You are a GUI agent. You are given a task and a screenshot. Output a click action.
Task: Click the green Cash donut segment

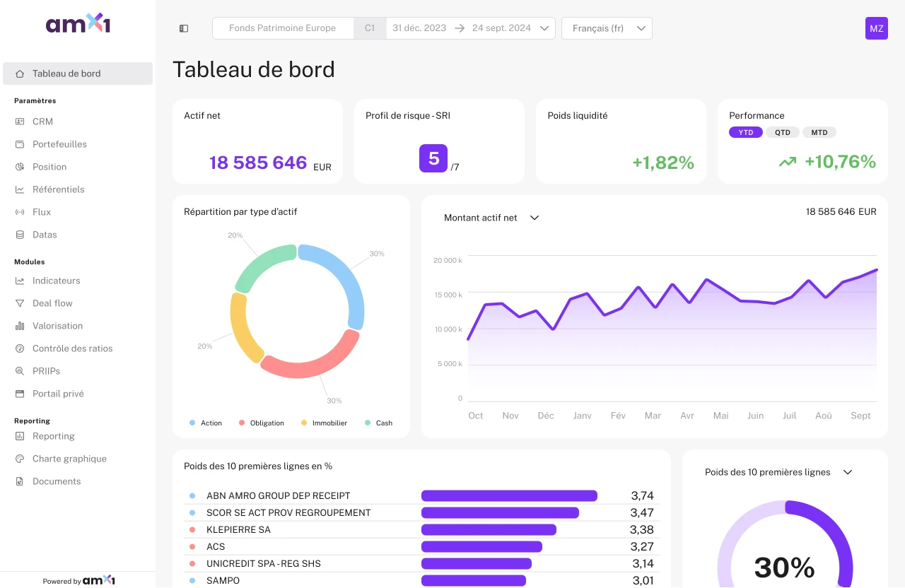(x=260, y=263)
